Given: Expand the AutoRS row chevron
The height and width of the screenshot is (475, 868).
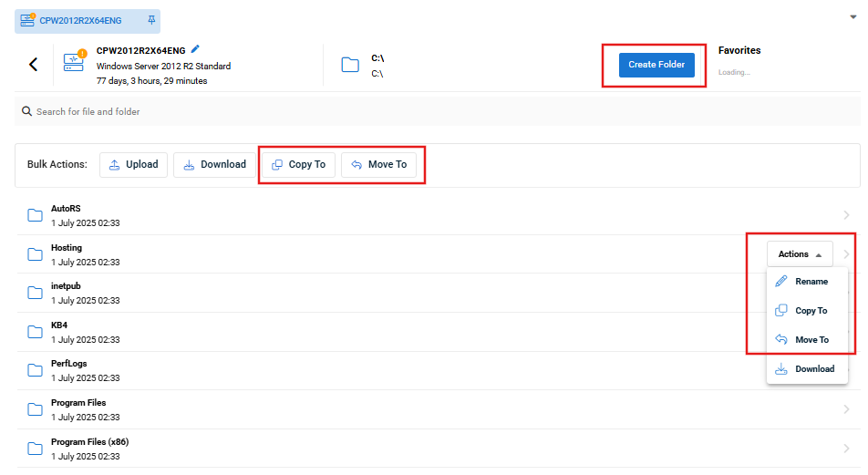Looking at the screenshot, I should coord(846,215).
